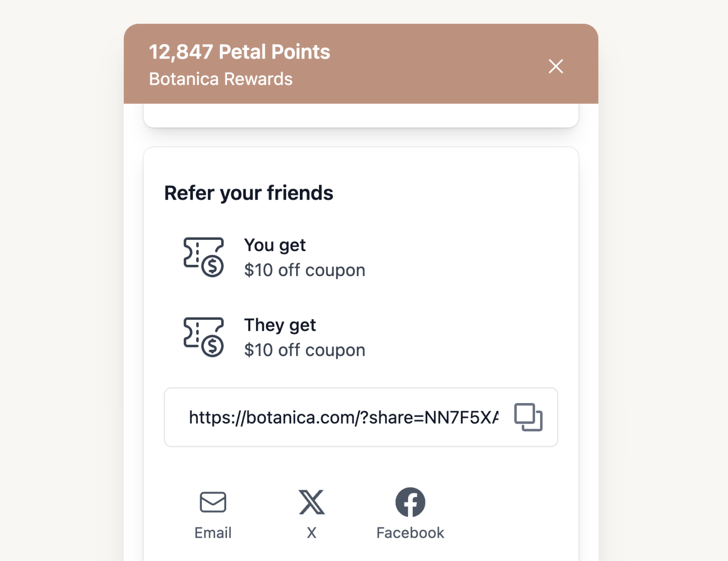Click the coupon icon beside "They get"
The image size is (728, 561).
pos(203,337)
